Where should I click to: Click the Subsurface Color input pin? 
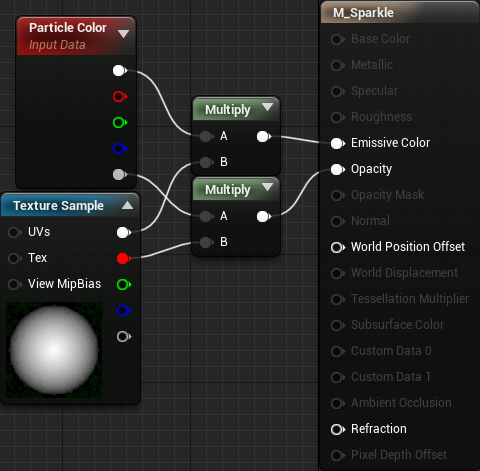tap(338, 325)
